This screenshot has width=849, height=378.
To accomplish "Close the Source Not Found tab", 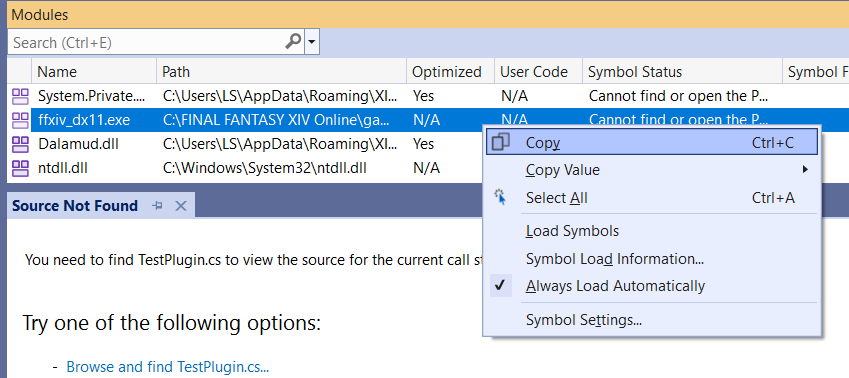I will point(181,206).
